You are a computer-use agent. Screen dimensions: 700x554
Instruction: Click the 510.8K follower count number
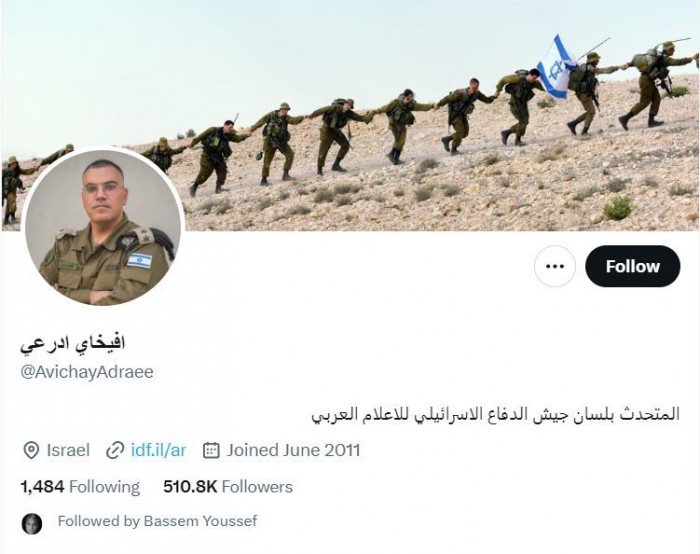(190, 487)
